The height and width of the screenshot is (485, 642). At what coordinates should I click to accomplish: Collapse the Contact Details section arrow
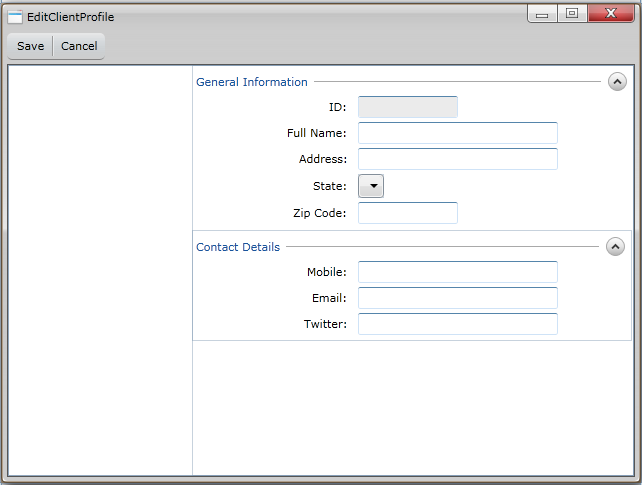[615, 247]
